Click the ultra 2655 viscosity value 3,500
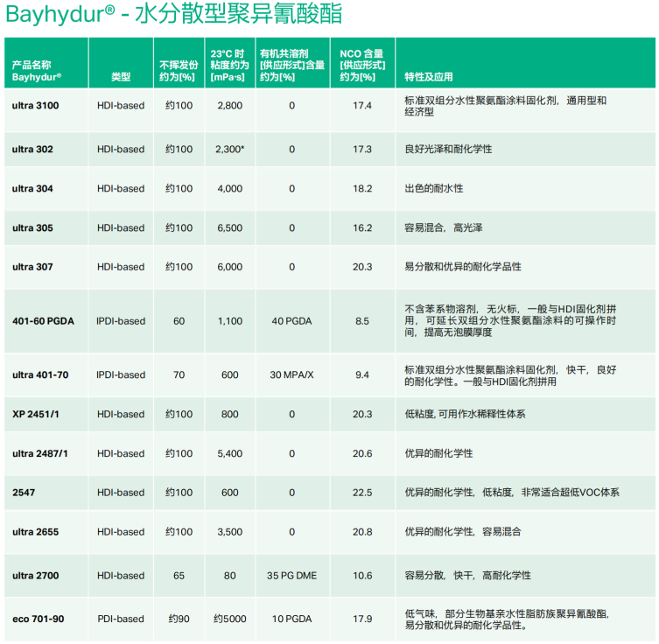 (x=230, y=532)
